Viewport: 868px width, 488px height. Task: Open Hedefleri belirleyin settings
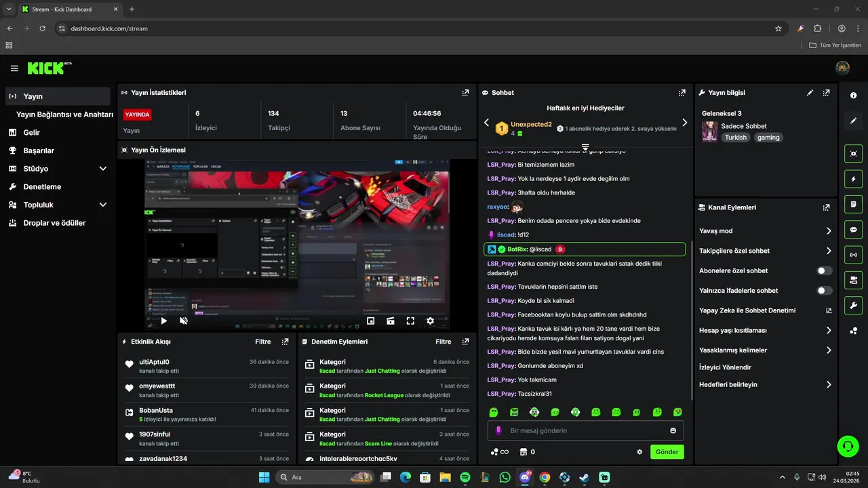(x=766, y=384)
